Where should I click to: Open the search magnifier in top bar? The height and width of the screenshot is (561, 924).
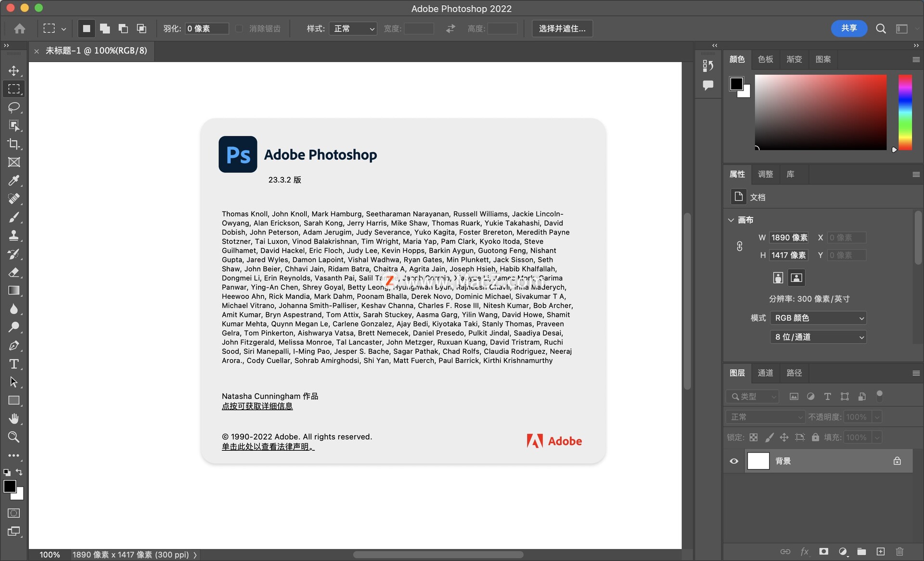pyautogui.click(x=881, y=28)
